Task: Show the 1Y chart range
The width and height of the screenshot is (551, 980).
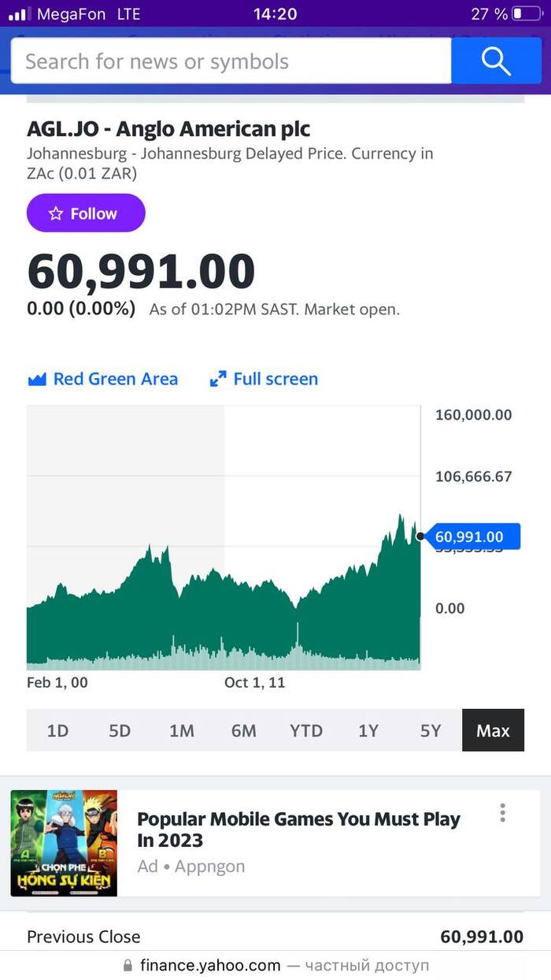Action: 368,730
